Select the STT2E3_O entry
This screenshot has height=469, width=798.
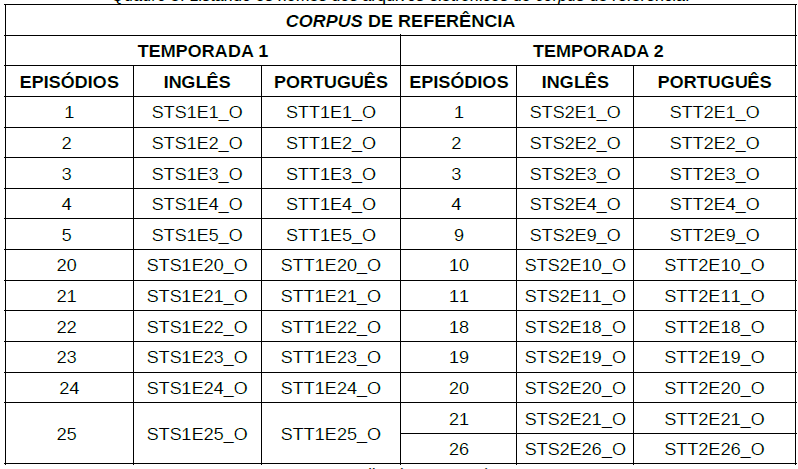coord(714,174)
